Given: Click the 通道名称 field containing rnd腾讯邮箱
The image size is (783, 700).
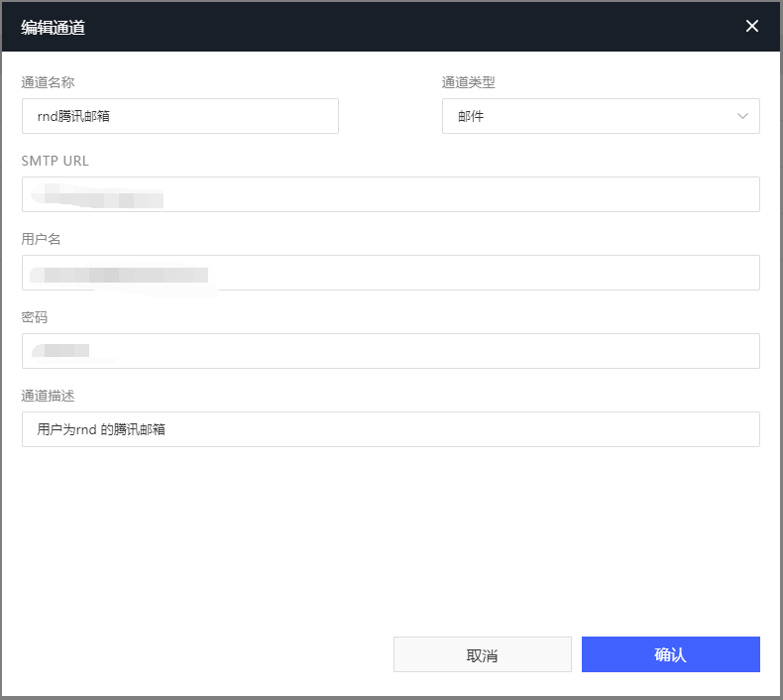Looking at the screenshot, I should pyautogui.click(x=180, y=116).
